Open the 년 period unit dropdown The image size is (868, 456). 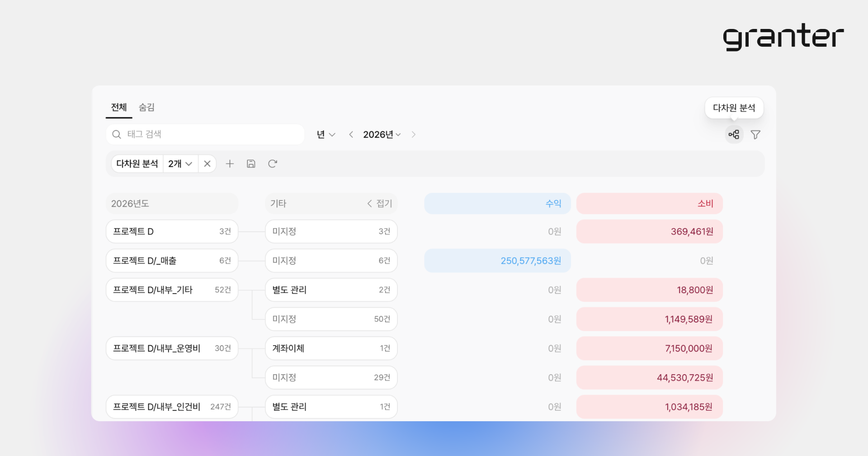pyautogui.click(x=326, y=134)
